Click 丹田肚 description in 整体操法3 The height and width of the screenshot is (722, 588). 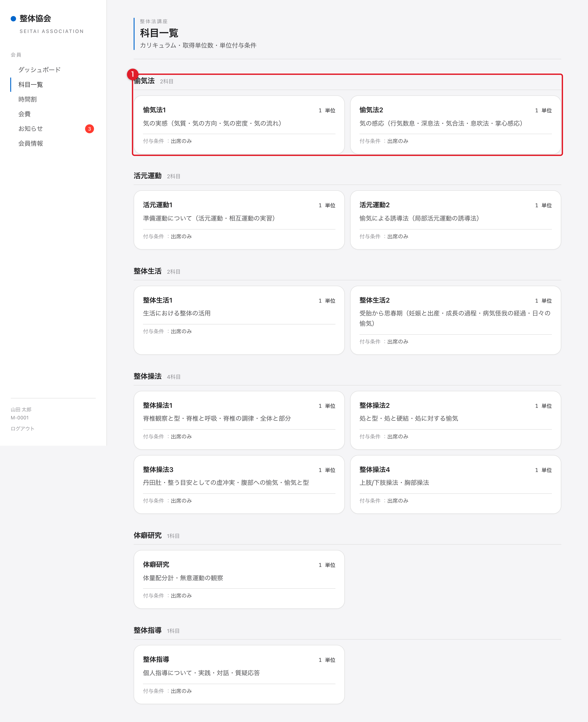(226, 482)
